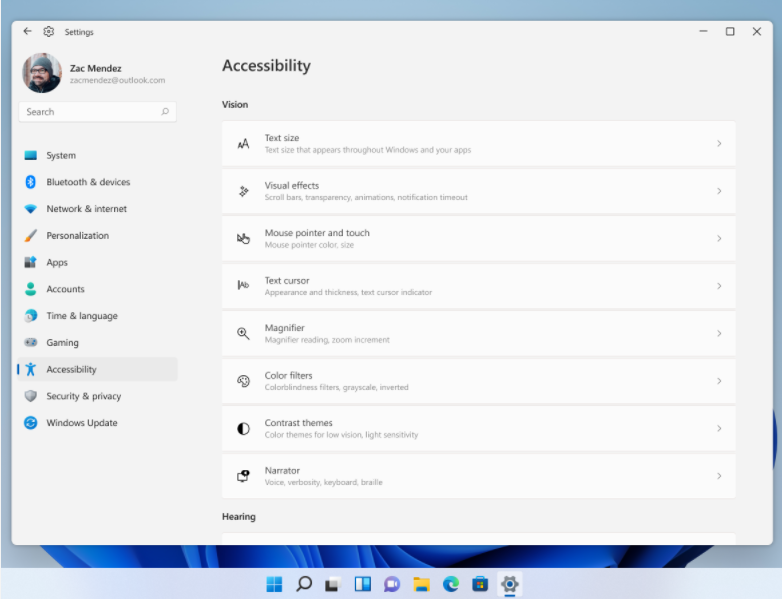The width and height of the screenshot is (782, 599).
Task: Click the Zac Mendez account name
Action: [x=96, y=68]
